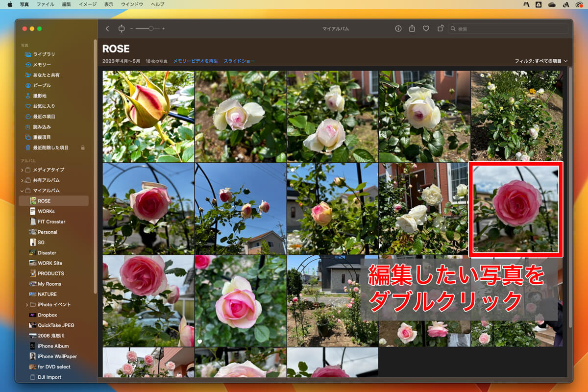Click the share icon in toolbar
588x392 pixels.
click(x=412, y=29)
